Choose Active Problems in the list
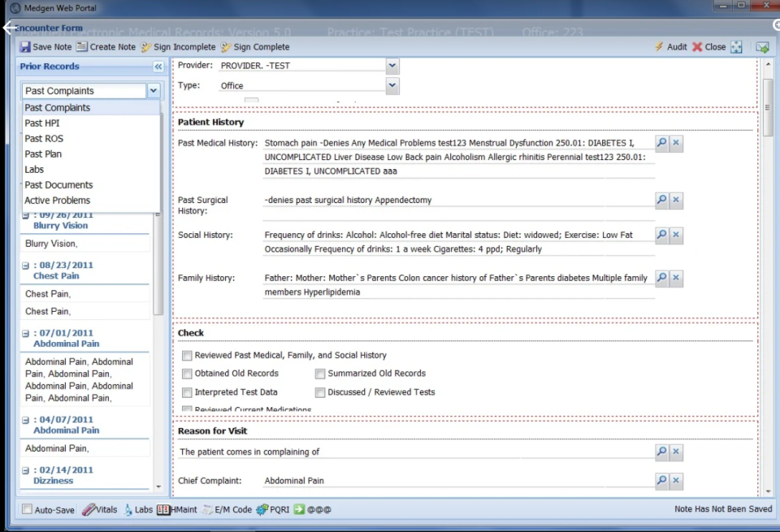 pyautogui.click(x=57, y=200)
